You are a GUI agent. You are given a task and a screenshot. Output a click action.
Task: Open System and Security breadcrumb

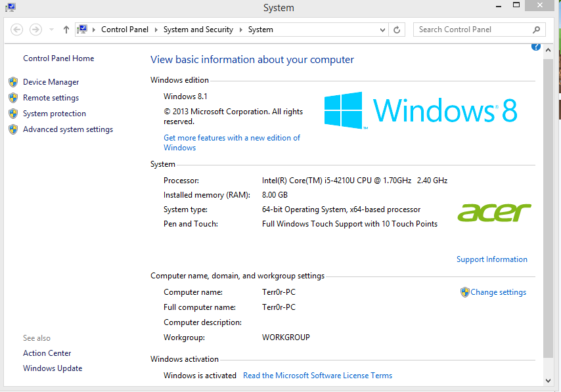click(198, 30)
